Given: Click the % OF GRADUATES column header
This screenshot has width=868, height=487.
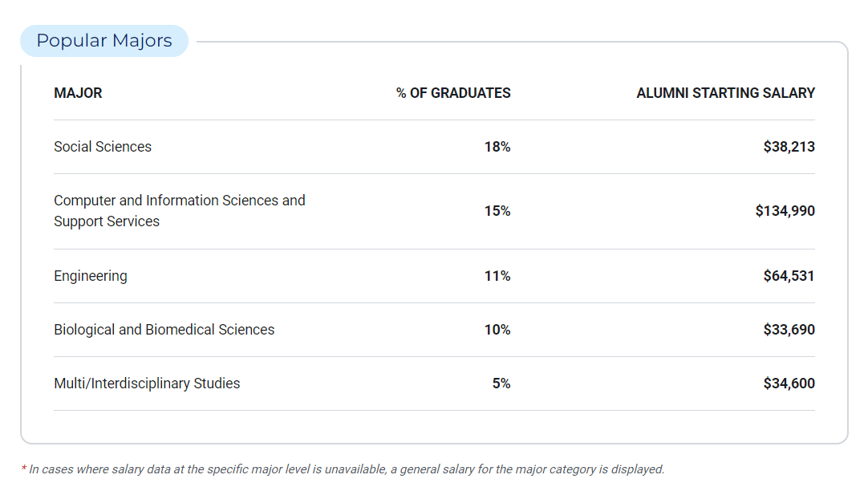Looking at the screenshot, I should [x=453, y=93].
